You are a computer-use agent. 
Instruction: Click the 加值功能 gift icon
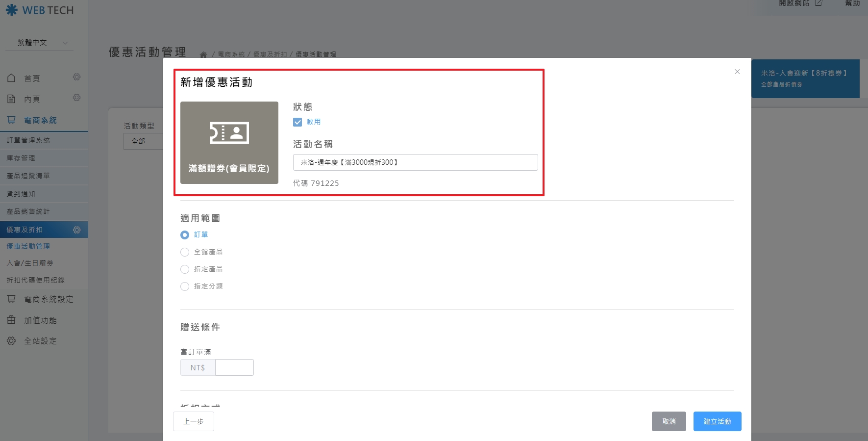coord(11,320)
